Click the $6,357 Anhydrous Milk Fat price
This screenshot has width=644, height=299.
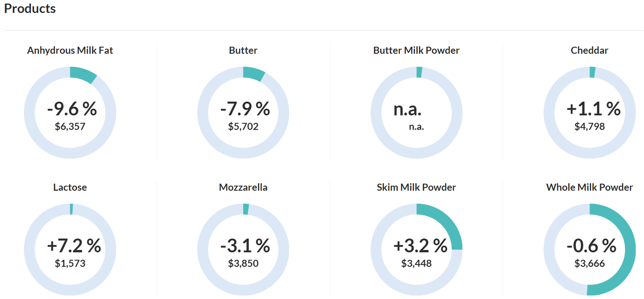[x=70, y=126]
